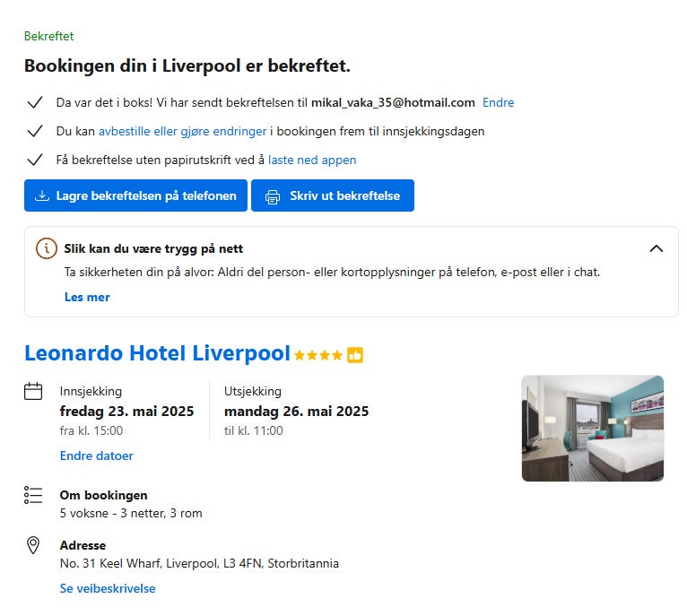
Task: Click the Leonardo Hotel Liverpool title
Action: 157,353
